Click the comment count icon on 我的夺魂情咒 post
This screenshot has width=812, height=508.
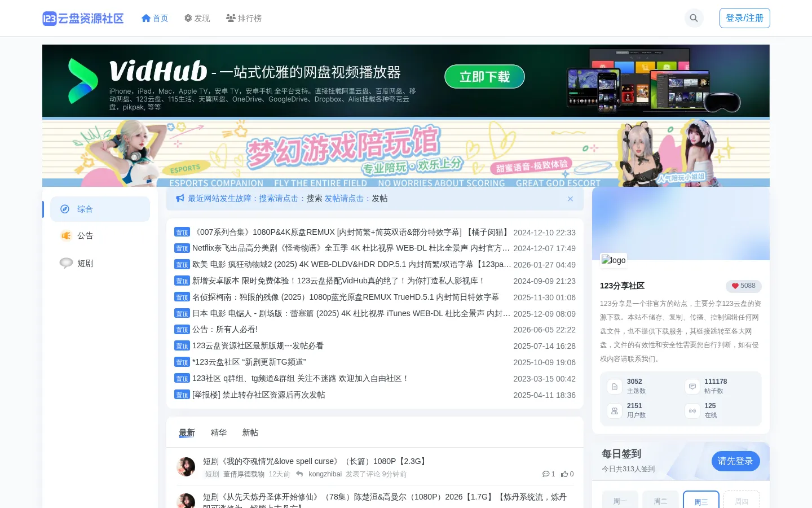pyautogui.click(x=546, y=474)
